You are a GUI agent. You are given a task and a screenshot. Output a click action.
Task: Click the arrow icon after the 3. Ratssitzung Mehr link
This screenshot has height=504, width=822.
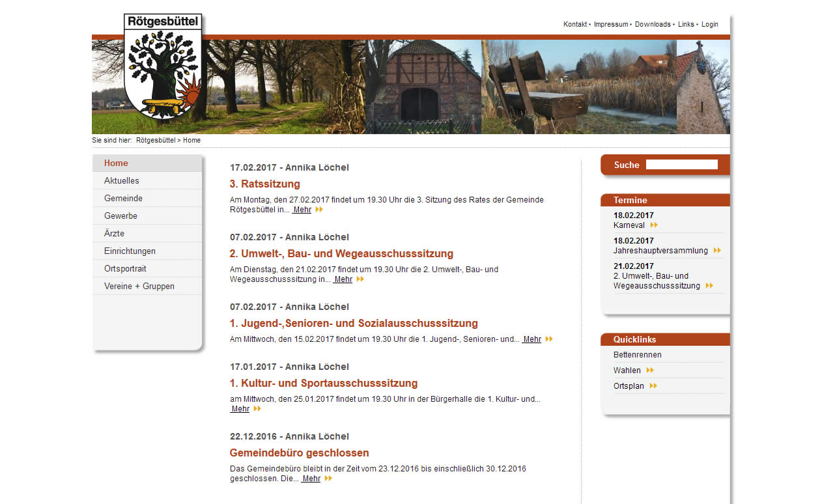(x=319, y=210)
